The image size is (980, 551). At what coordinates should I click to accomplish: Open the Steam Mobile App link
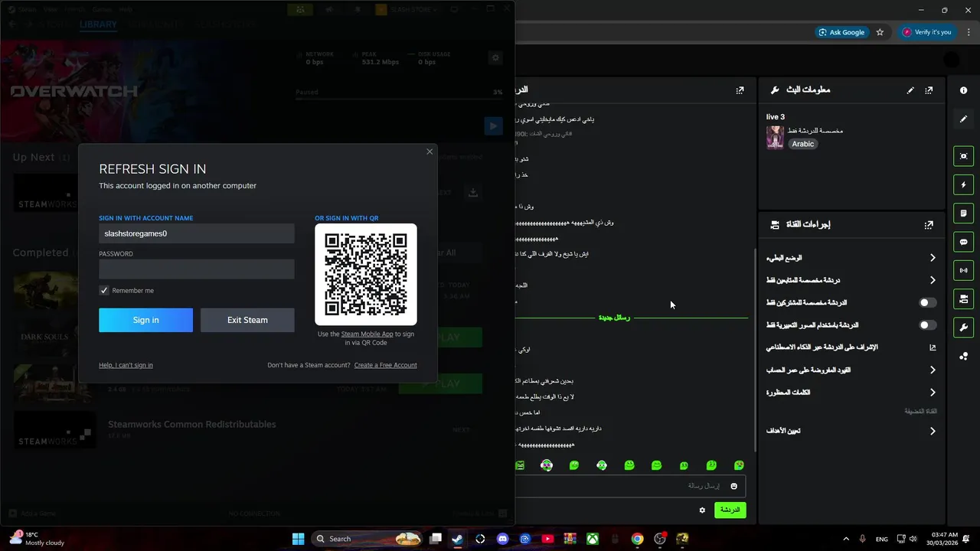coord(367,334)
